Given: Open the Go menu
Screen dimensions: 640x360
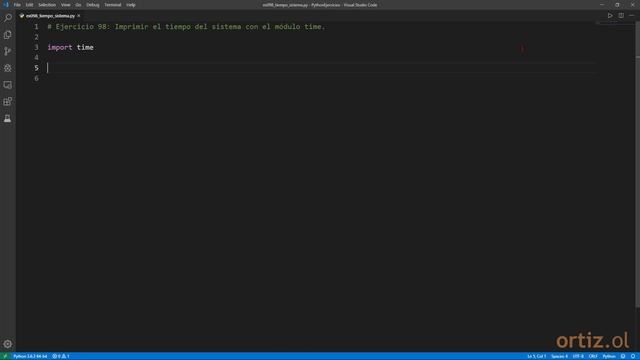Looking at the screenshot, I should click(x=78, y=5).
